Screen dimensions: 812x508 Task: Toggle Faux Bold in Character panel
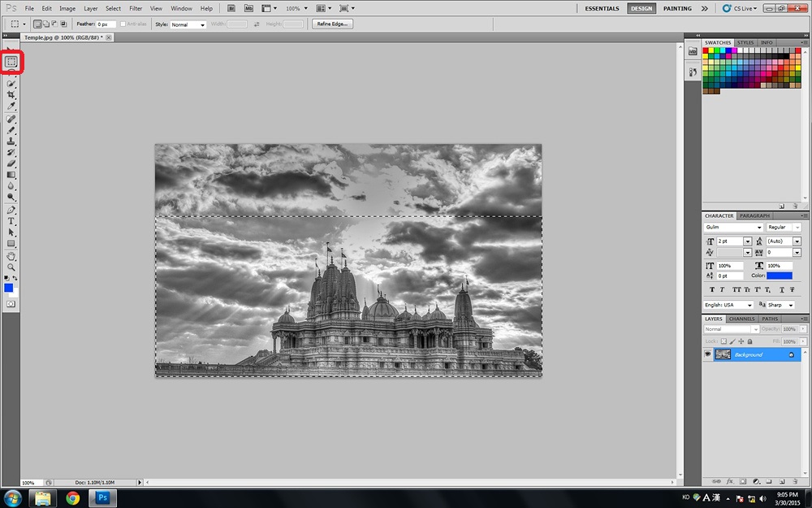(712, 289)
